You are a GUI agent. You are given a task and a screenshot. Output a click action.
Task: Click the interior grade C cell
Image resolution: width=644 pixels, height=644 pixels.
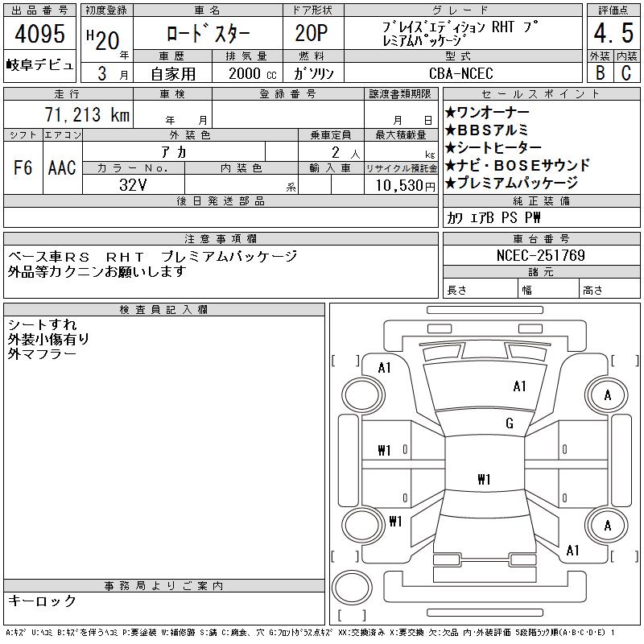coord(627,72)
